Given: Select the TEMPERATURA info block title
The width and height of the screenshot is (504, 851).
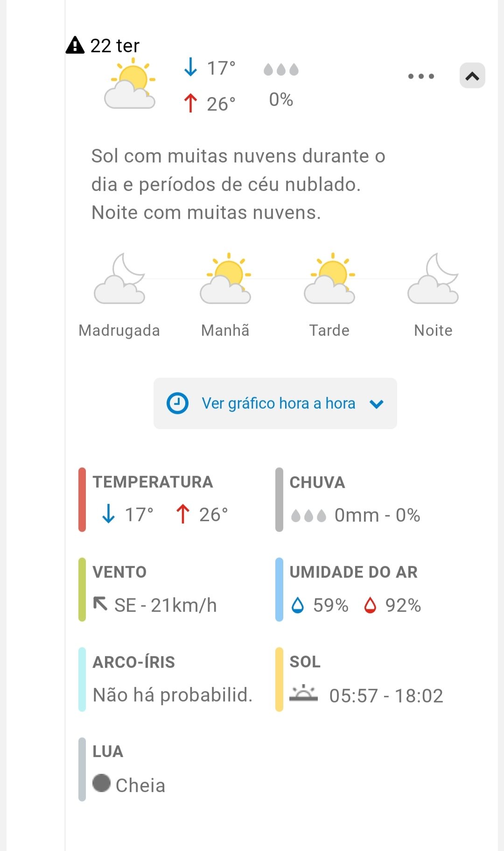Looking at the screenshot, I should pos(153,482).
